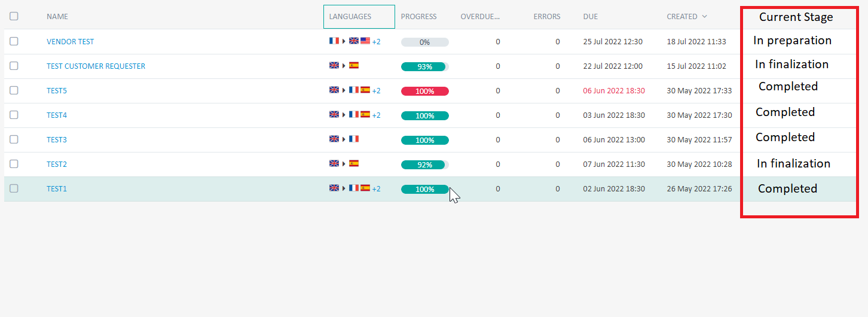Click the 93% progress bar

tap(425, 67)
